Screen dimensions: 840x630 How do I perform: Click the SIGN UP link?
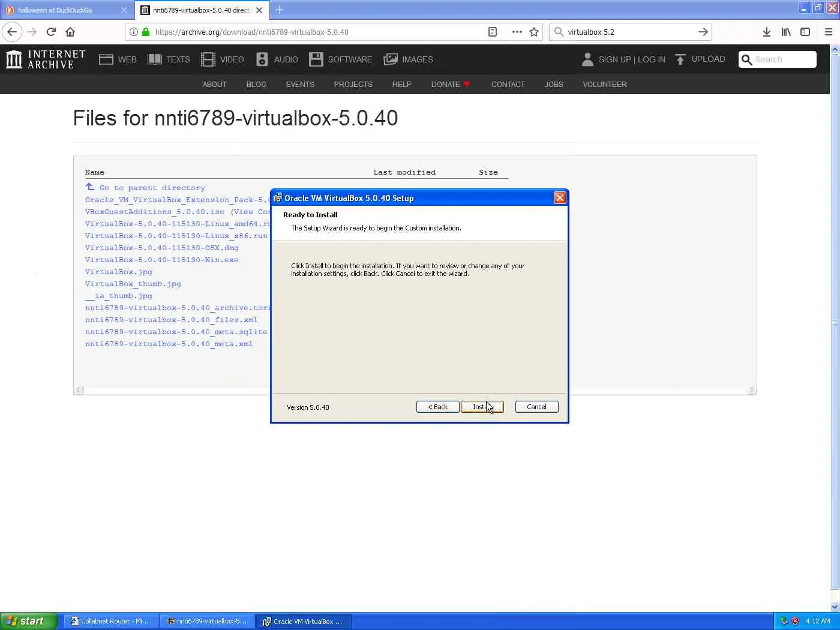614,59
